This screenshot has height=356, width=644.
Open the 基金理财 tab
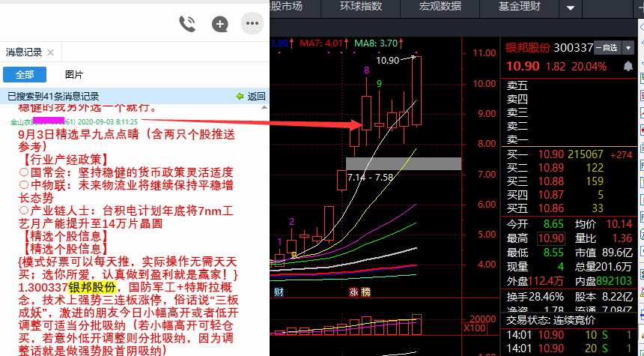click(x=519, y=7)
